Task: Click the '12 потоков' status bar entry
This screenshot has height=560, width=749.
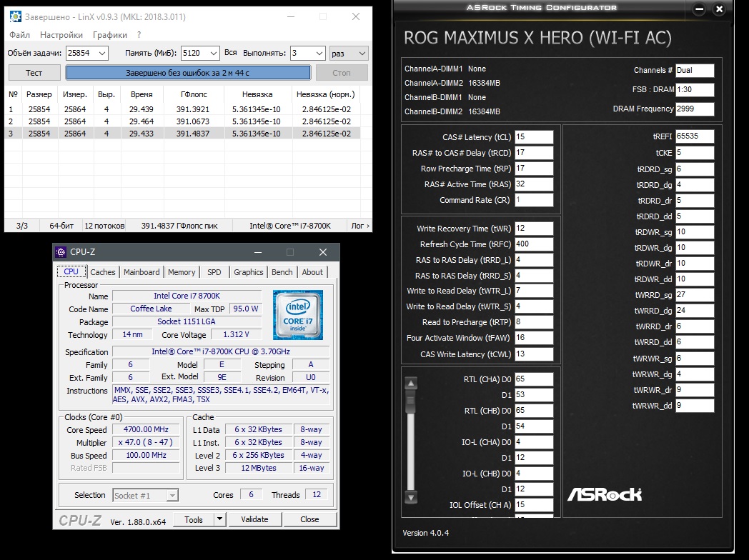Action: (x=104, y=226)
